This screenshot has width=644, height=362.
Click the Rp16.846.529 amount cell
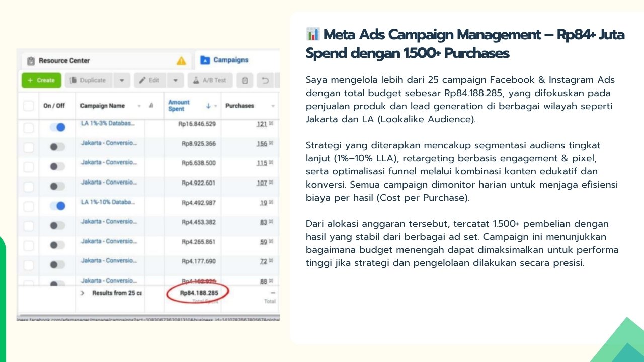tap(197, 124)
